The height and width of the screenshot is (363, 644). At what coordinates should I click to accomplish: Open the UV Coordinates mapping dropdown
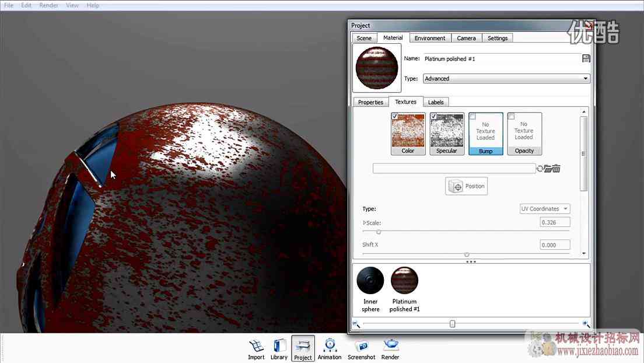pos(545,209)
